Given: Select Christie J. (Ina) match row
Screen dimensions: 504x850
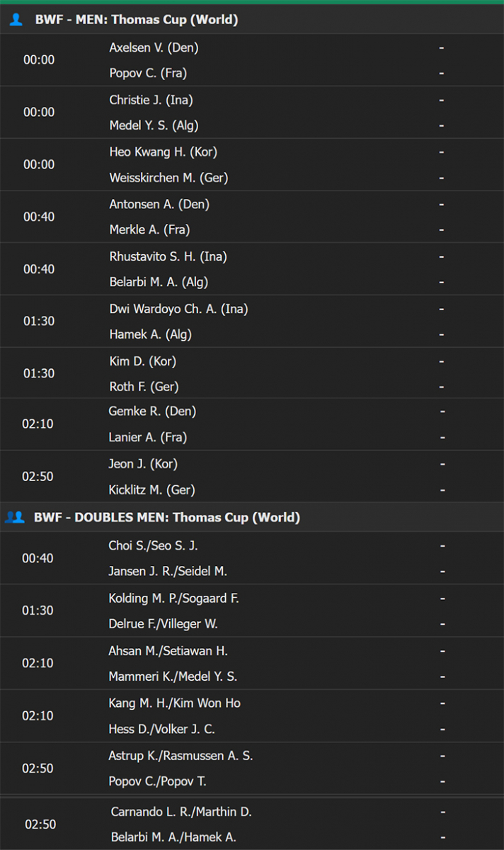Looking at the screenshot, I should [x=252, y=113].
